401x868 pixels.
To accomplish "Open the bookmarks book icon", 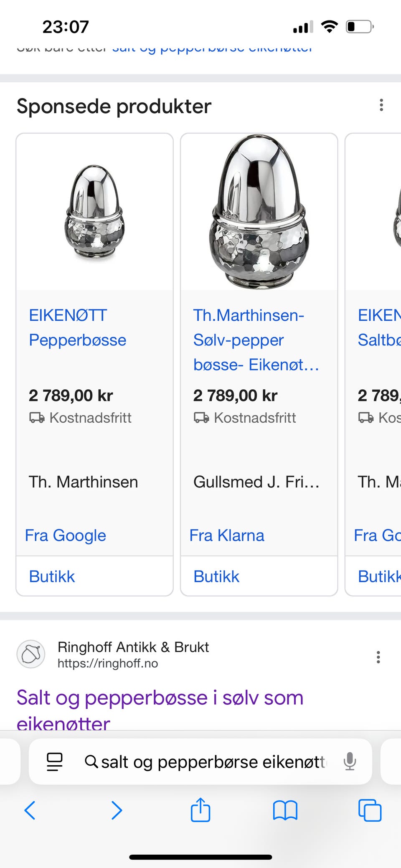I will (x=285, y=811).
